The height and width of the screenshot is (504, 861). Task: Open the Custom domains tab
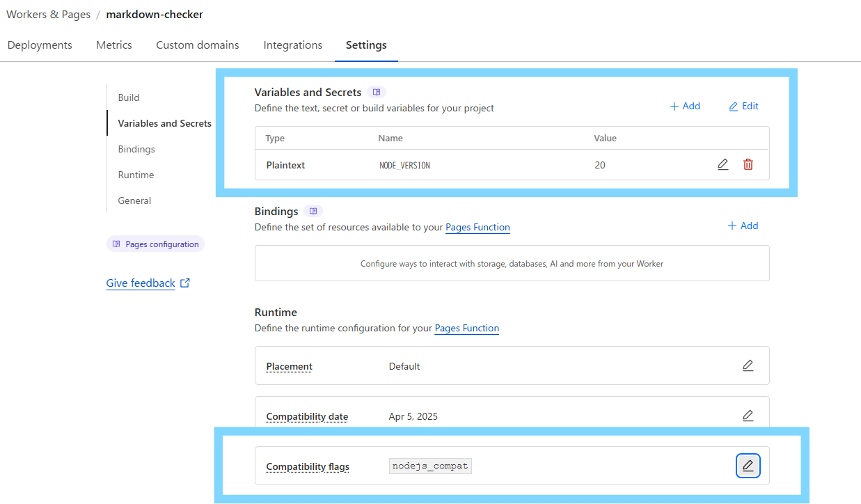(x=197, y=45)
